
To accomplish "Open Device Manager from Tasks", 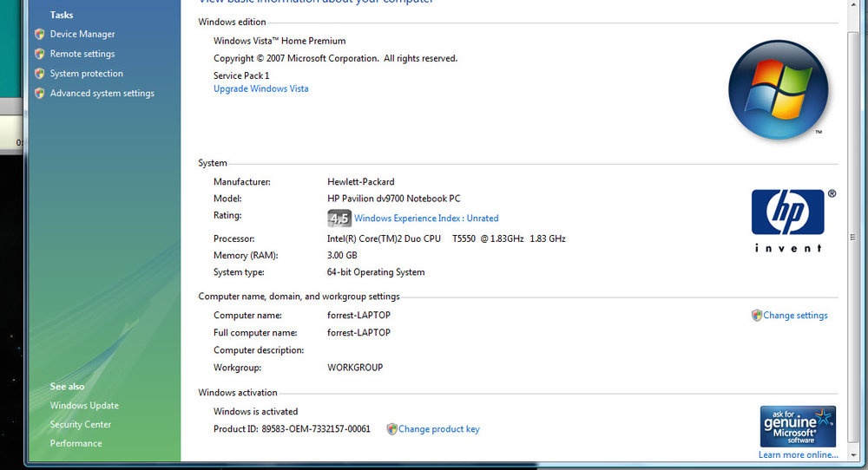I will 82,35.
